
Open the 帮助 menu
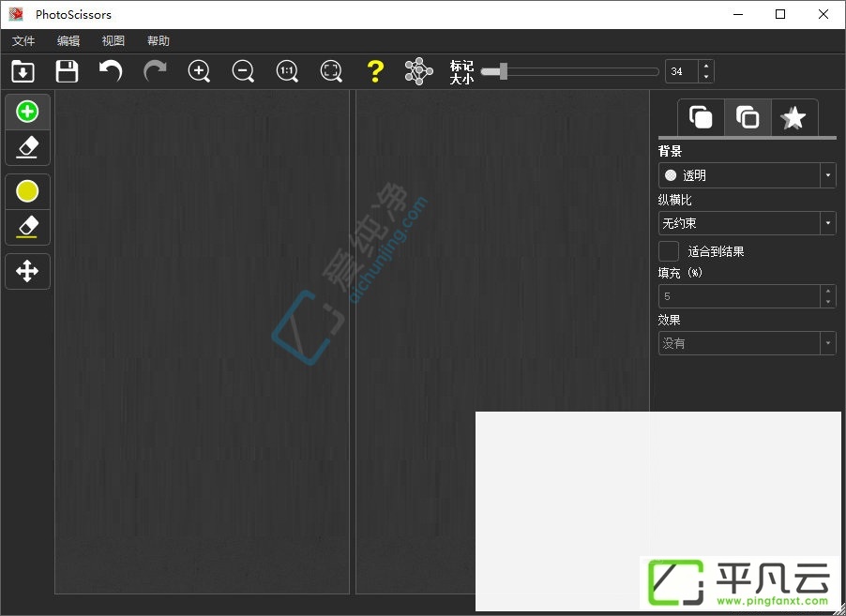[x=159, y=41]
